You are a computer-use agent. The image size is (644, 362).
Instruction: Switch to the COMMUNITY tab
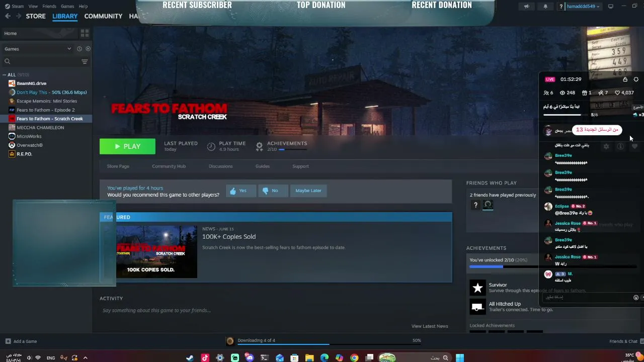(103, 16)
